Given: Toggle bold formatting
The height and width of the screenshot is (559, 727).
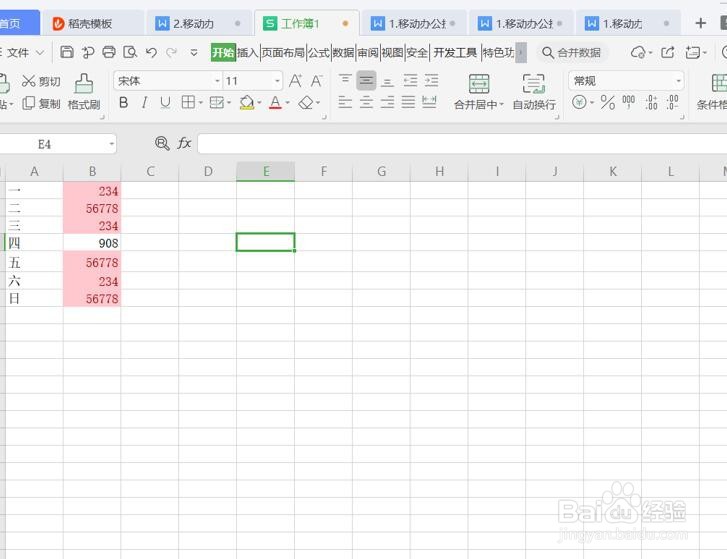Looking at the screenshot, I should click(123, 102).
